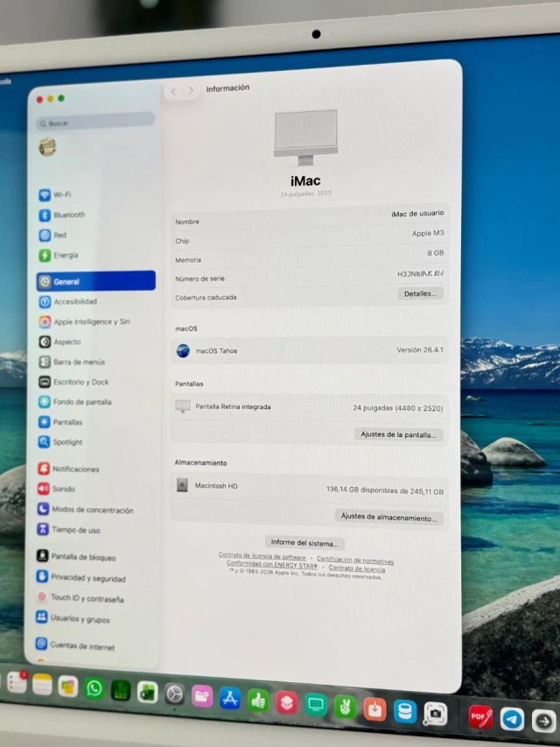Open the App Store from the Dock

[230, 699]
